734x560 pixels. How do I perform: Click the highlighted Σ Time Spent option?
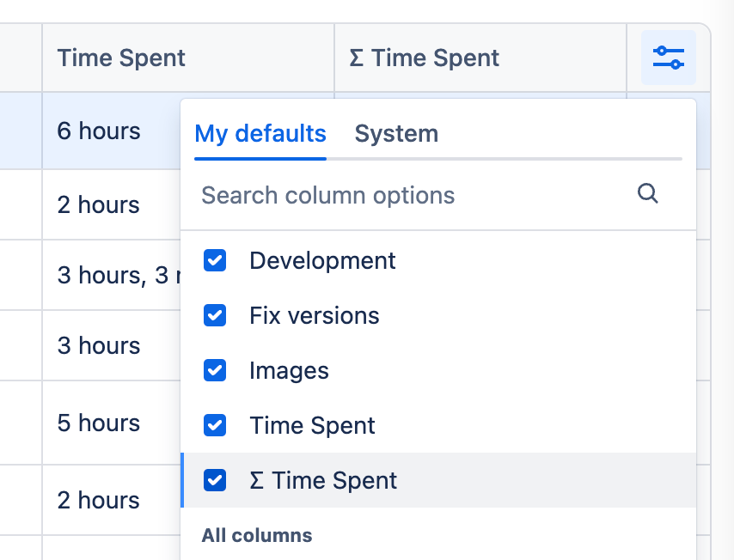(323, 480)
